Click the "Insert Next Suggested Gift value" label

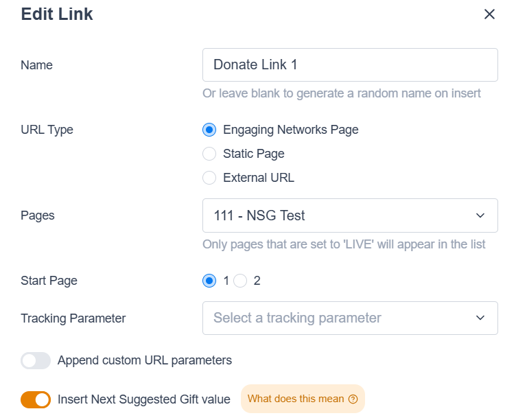tap(145, 399)
